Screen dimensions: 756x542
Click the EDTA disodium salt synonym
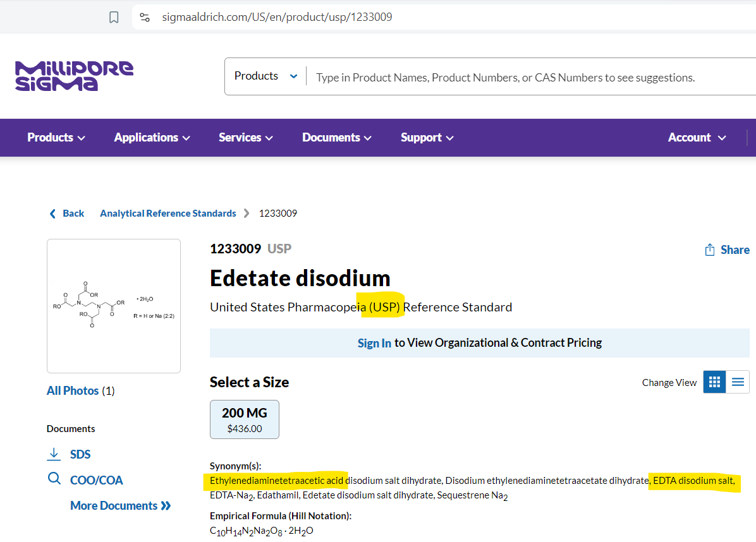click(693, 480)
